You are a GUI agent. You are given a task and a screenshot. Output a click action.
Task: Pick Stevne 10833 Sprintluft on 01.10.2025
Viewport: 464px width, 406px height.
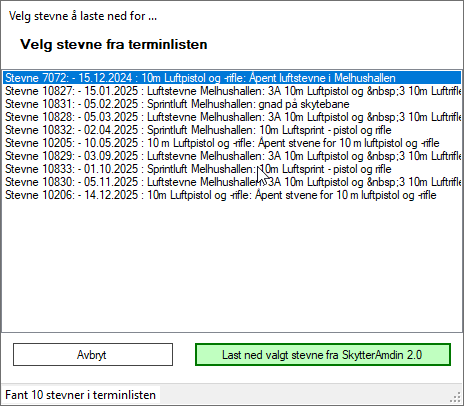coord(232,169)
